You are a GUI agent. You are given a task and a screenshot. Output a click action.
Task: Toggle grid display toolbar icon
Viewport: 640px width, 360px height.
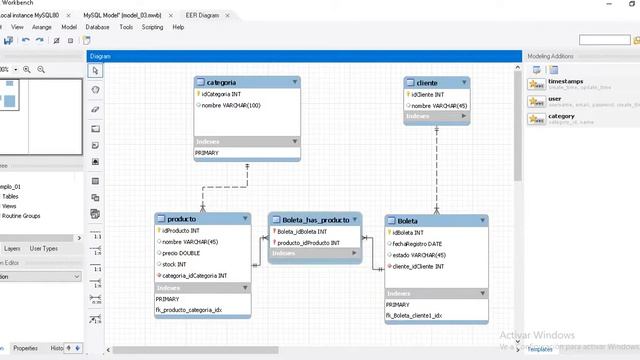point(56,40)
